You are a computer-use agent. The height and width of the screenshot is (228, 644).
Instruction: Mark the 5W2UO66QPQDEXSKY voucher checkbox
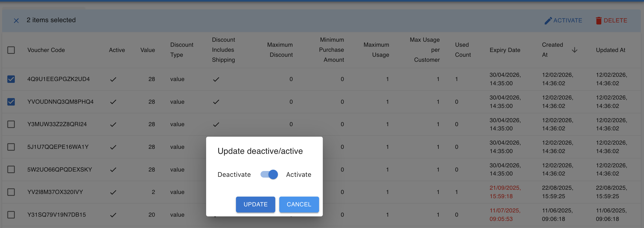coord(11,169)
